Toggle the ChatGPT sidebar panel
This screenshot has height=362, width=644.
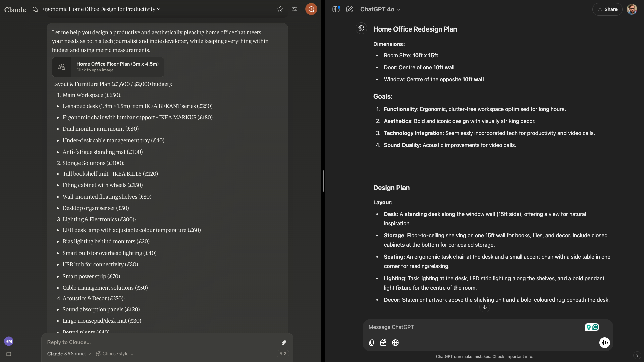(x=336, y=9)
